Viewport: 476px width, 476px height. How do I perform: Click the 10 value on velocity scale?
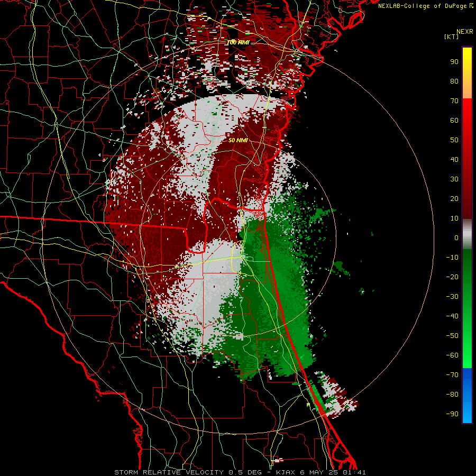coord(454,218)
